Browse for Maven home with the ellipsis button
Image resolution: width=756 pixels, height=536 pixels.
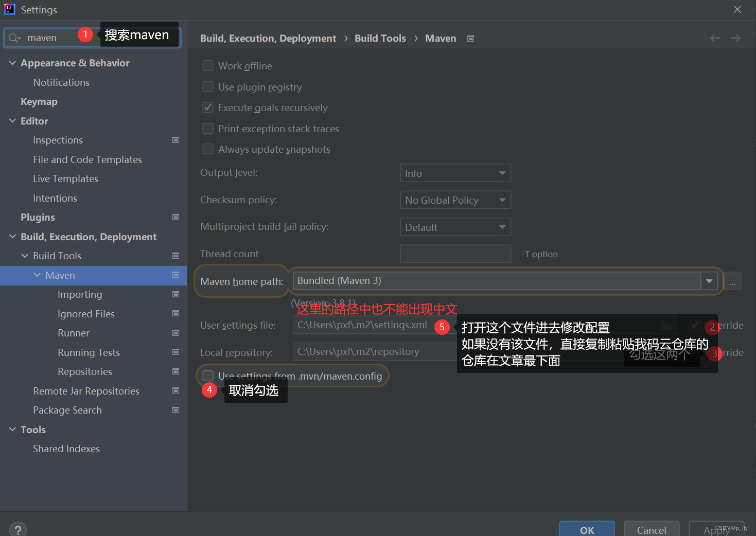[732, 281]
